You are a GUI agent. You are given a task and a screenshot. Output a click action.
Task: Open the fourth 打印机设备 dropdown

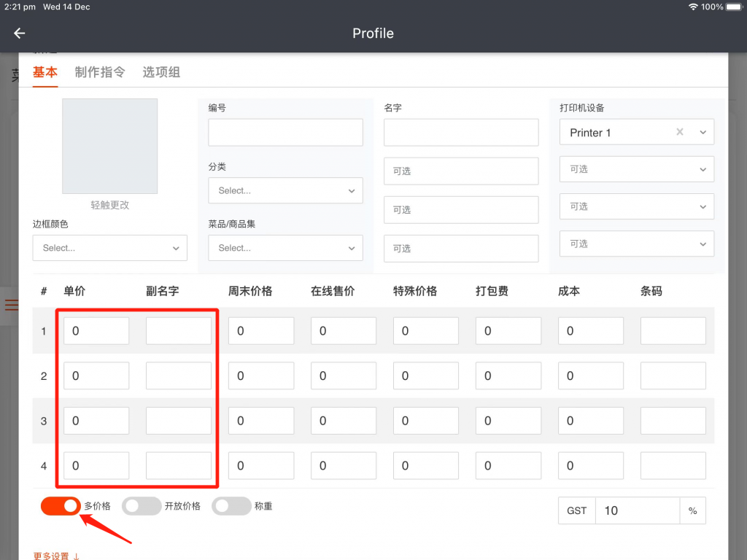(636, 244)
